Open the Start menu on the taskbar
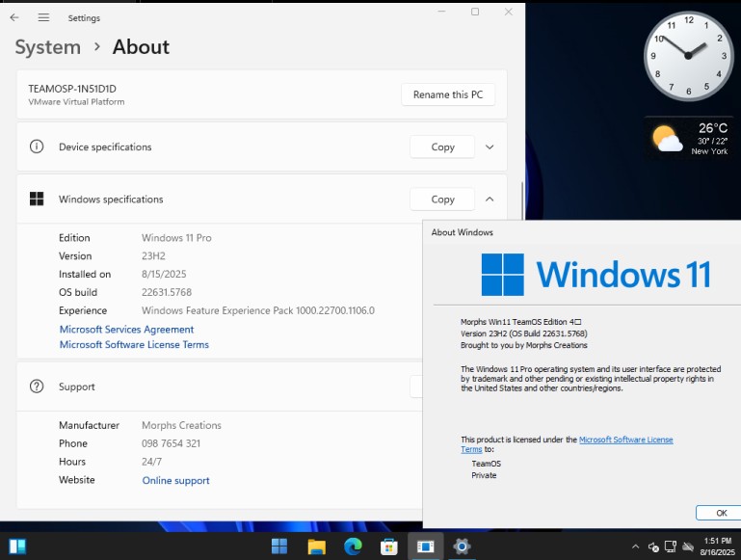The height and width of the screenshot is (560, 741). point(279,547)
